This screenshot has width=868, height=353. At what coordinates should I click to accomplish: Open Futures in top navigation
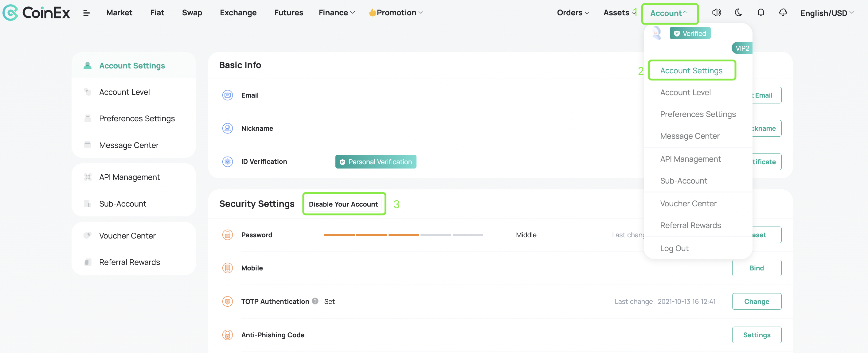tap(289, 13)
